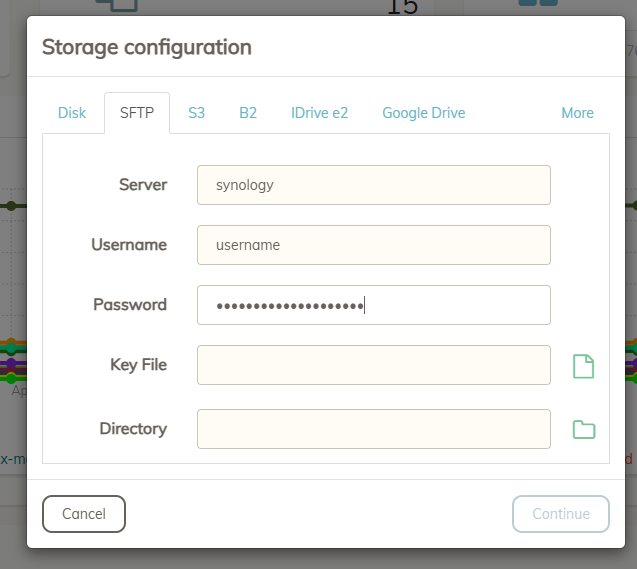Expand the More storage types menu
This screenshot has height=569, width=637.
coord(577,113)
